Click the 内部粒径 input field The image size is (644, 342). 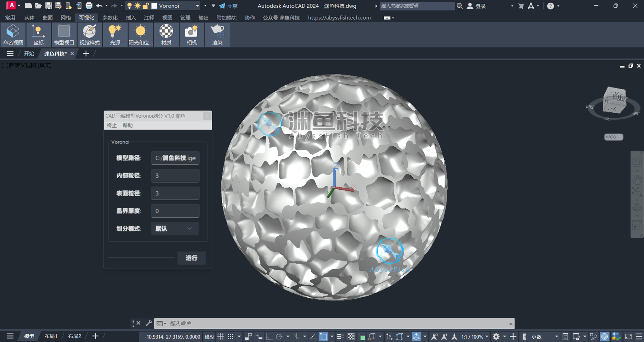(x=175, y=176)
